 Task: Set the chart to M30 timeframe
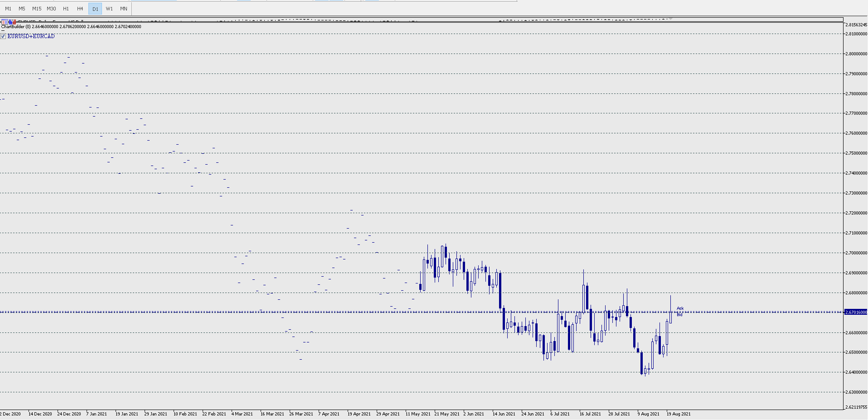pyautogui.click(x=51, y=9)
